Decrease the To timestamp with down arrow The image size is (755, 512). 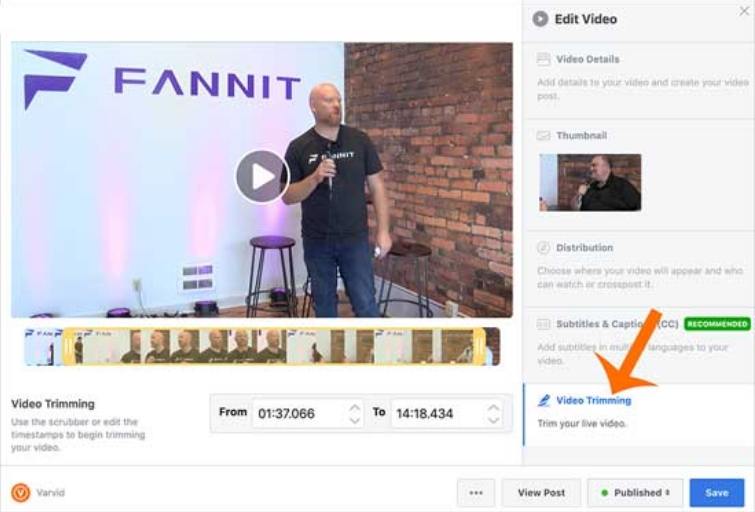493,420
